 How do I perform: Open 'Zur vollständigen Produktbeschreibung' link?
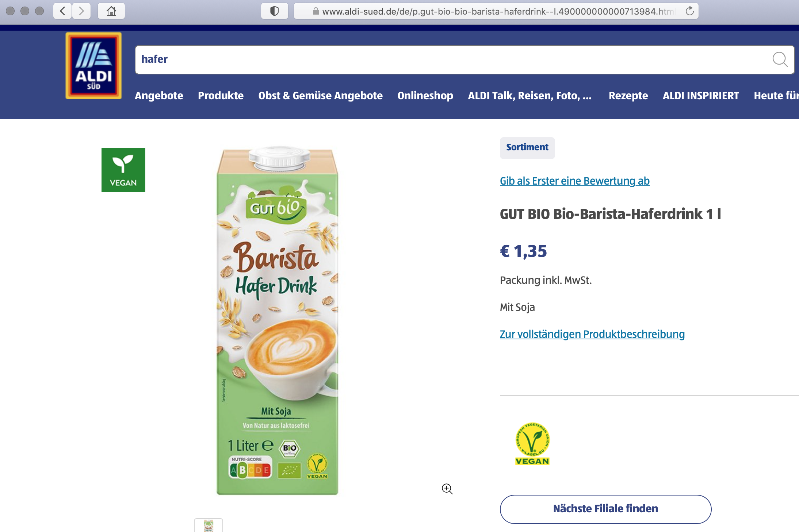point(592,334)
